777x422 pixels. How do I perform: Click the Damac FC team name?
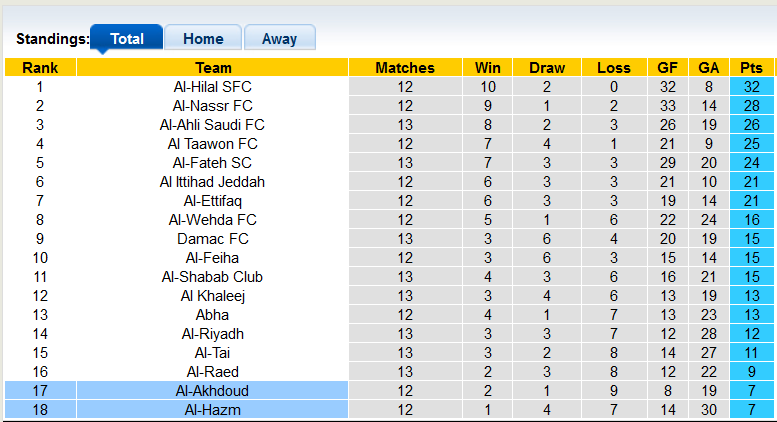[212, 239]
